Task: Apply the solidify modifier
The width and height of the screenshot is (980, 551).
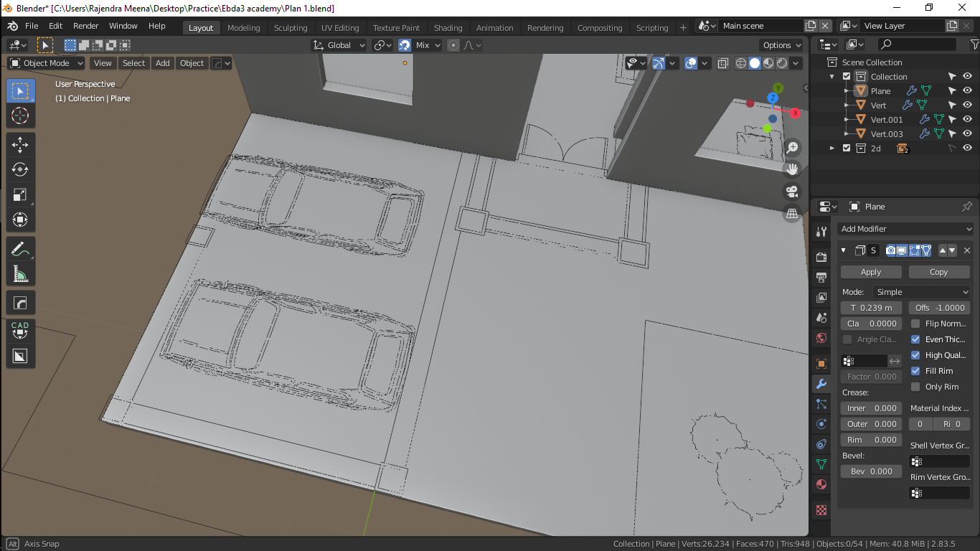Action: point(871,272)
